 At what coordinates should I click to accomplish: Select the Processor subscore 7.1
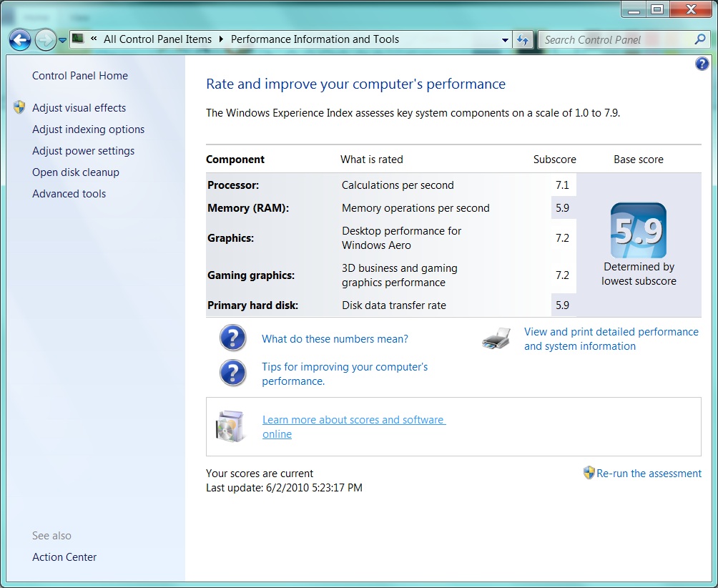[562, 185]
